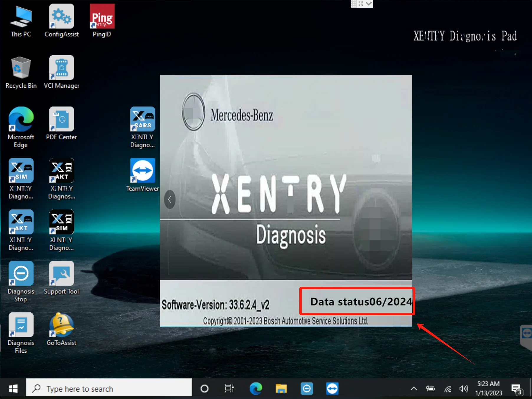532x399 pixels.
Task: Open blue XENTRY Diagnosis AKT car icon
Action: 21,230
